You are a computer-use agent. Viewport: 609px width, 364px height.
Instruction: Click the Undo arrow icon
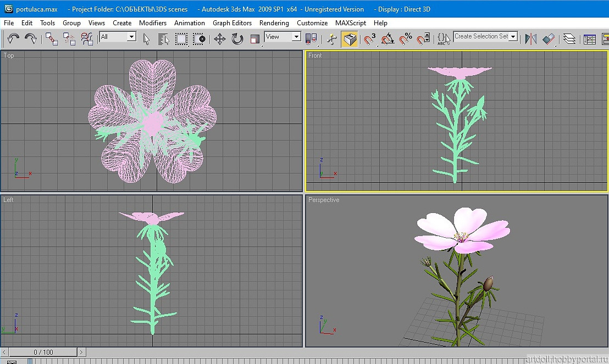14,38
